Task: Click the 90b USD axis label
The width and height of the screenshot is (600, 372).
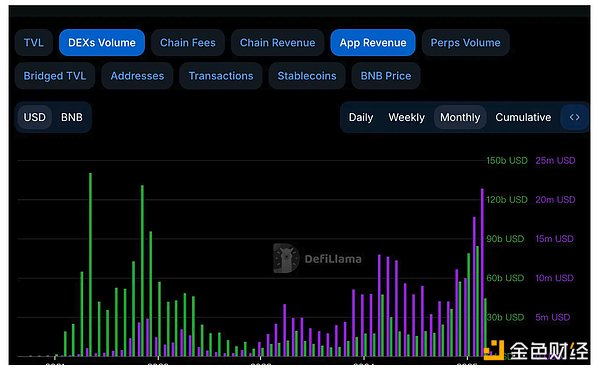Action: (x=505, y=239)
